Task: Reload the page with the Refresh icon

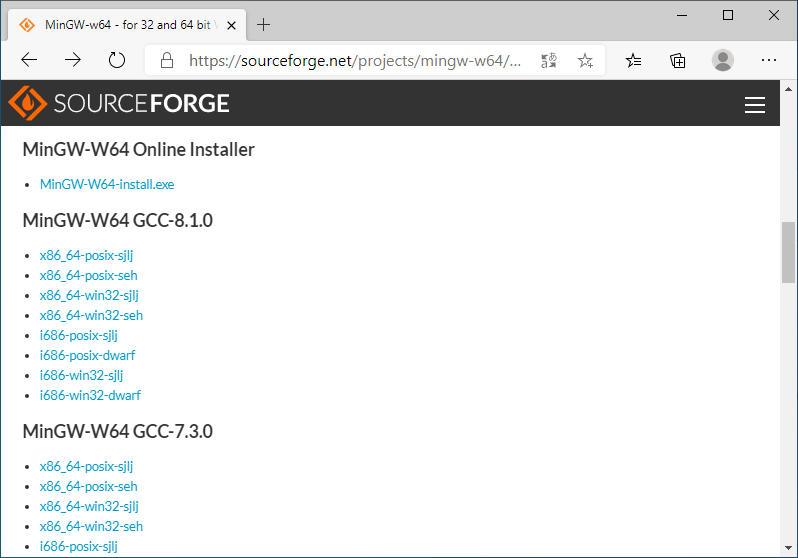Action: point(117,60)
